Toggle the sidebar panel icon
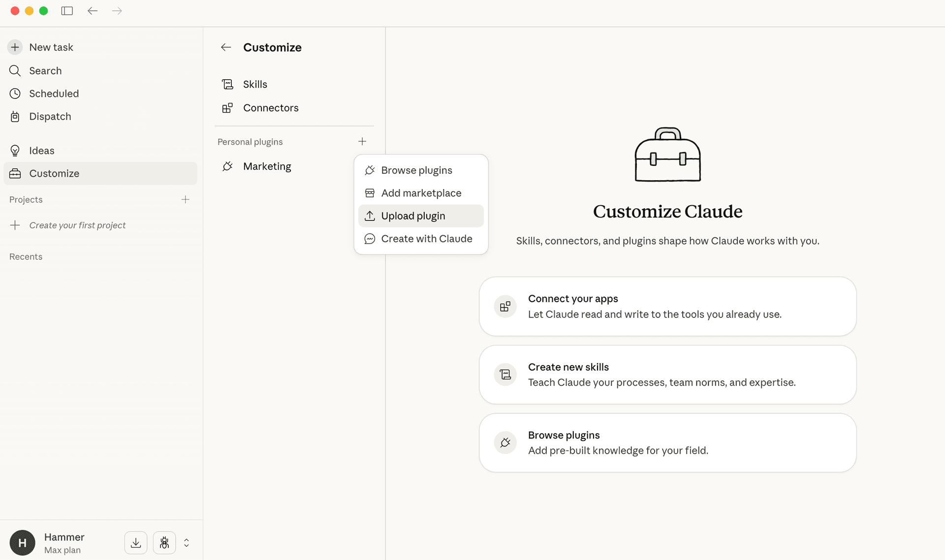The image size is (945, 560). [67, 11]
